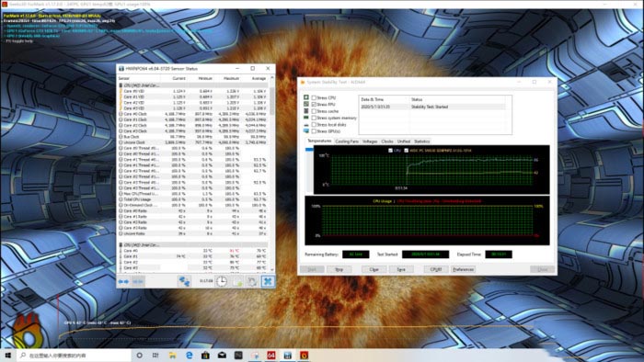The width and height of the screenshot is (644, 362).
Task: Launch Microsoft Edge from the taskbar
Action: pos(189,355)
